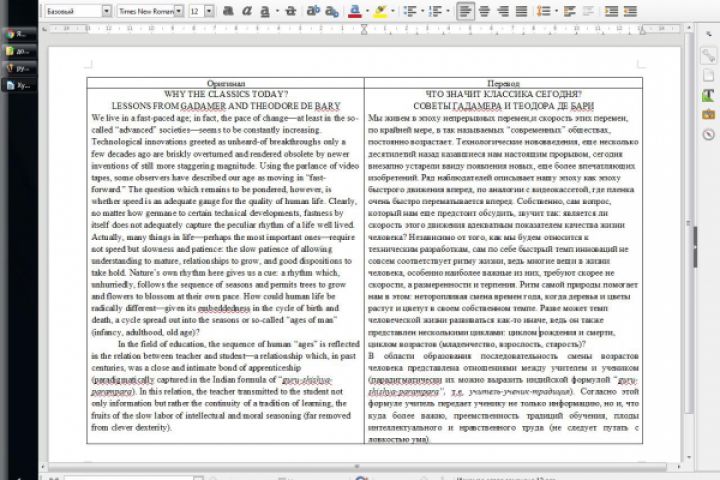Open sidebar settings menu

tap(709, 34)
